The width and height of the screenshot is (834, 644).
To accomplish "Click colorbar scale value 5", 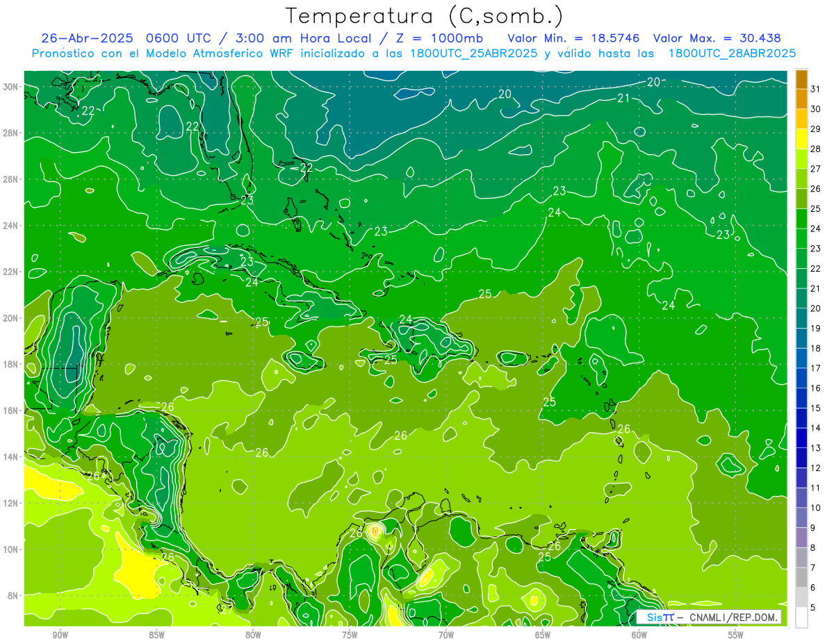I will point(813,608).
